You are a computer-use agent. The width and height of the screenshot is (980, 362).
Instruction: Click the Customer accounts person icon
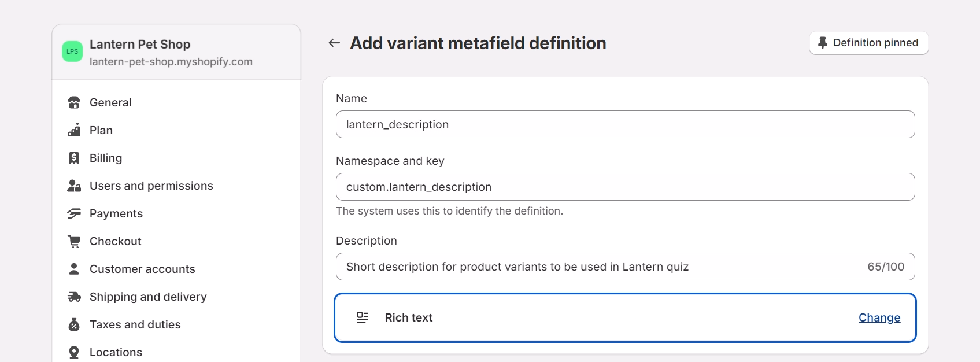pos(74,269)
